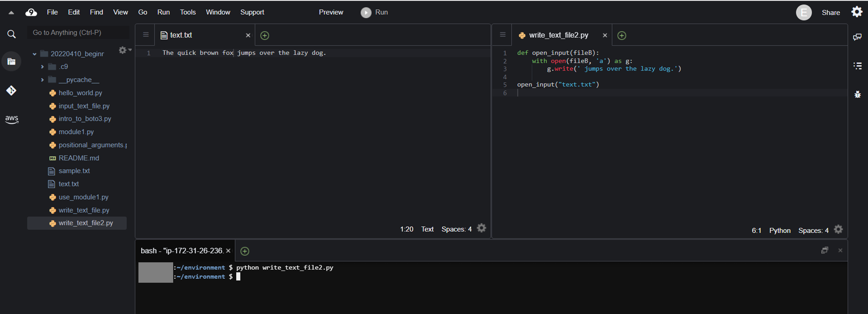Click the Preview button
868x314 pixels.
(x=331, y=12)
